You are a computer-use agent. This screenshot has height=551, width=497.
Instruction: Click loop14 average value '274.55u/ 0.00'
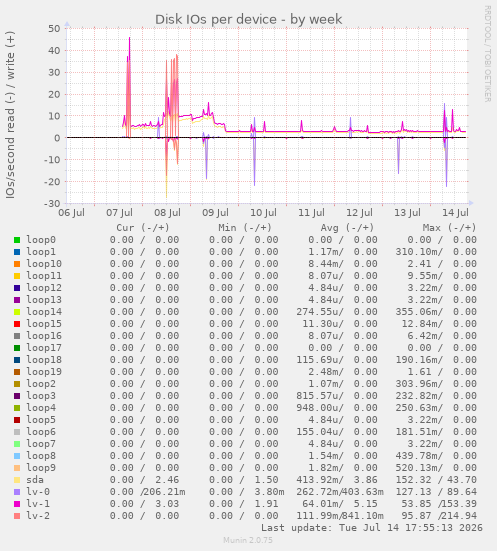point(337,311)
